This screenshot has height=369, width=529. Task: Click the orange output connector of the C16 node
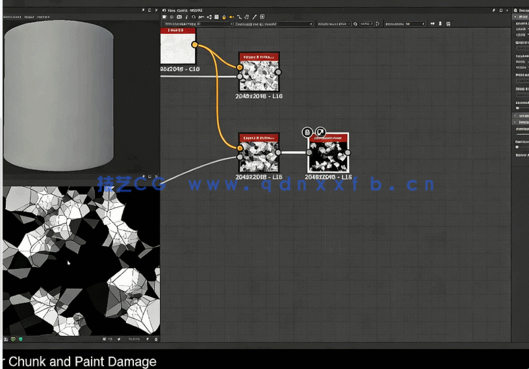(195, 45)
